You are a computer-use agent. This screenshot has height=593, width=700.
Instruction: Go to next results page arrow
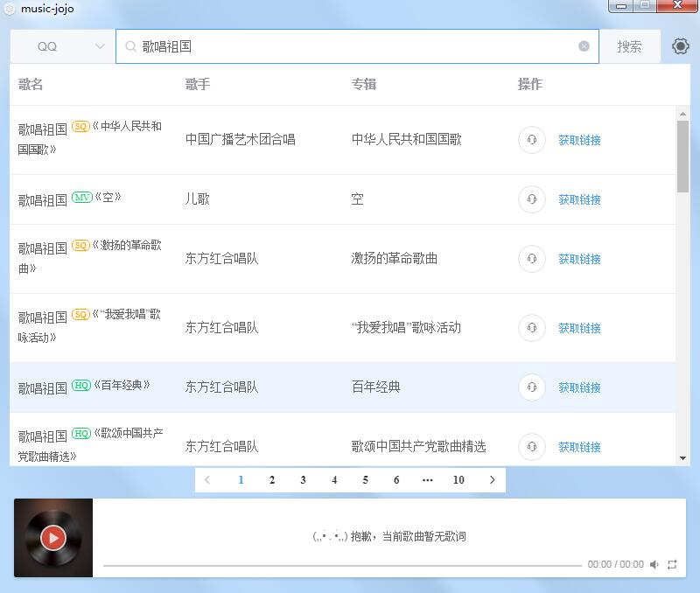tap(492, 479)
